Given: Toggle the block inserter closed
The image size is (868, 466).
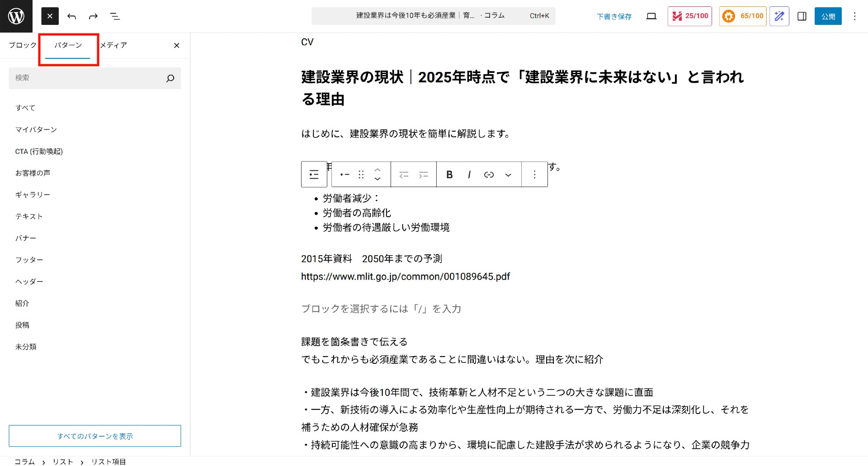Looking at the screenshot, I should (50, 16).
